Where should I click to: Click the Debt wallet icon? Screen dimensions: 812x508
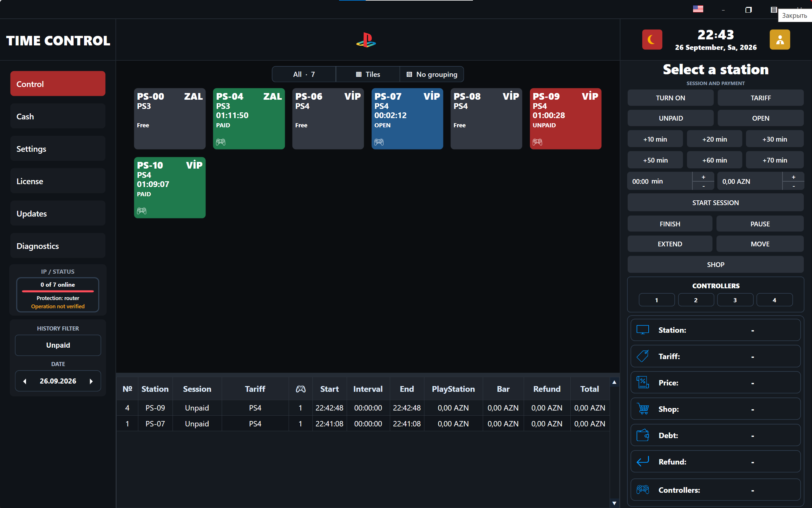coord(643,435)
